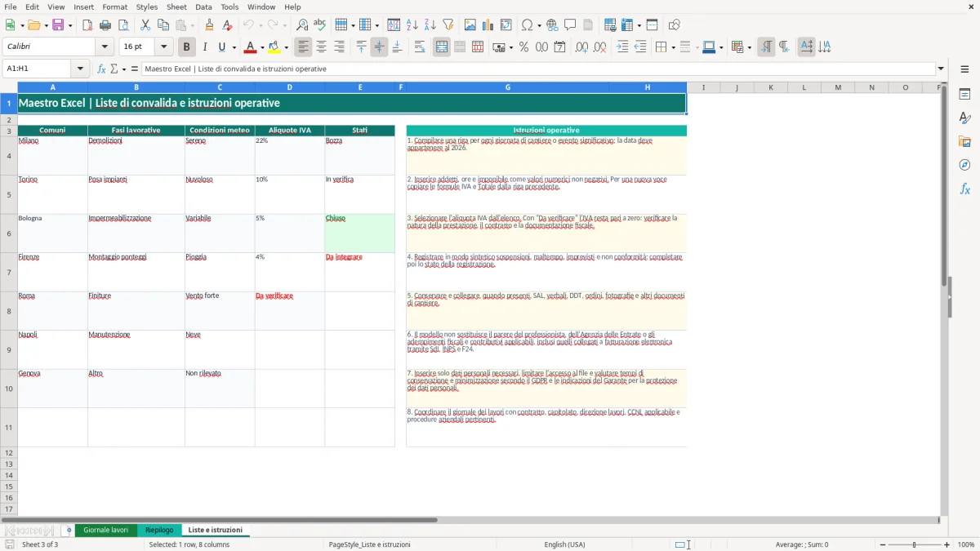Open the Save document icon

coord(58,25)
